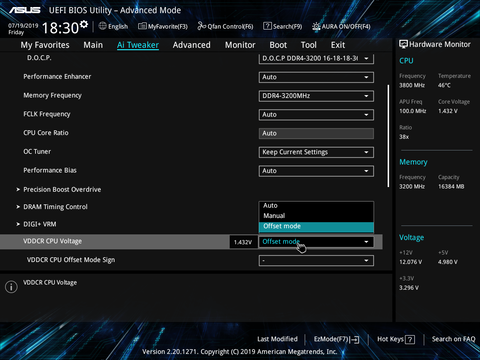Click the EzMode exit arrow icon
The height and width of the screenshot is (360, 480).
[355, 340]
